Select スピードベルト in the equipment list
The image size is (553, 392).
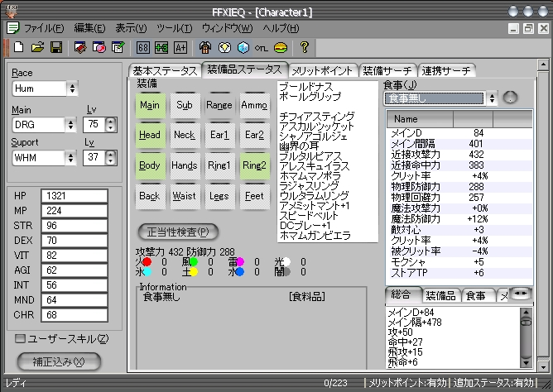[309, 216]
